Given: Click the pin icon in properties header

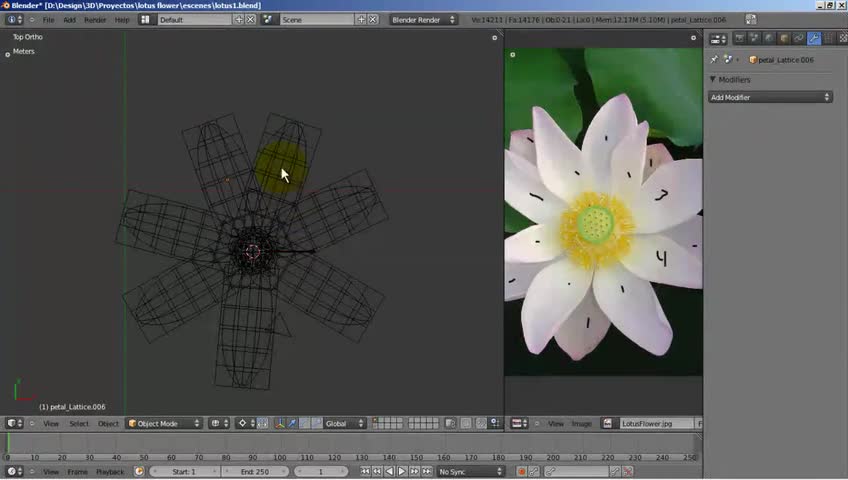Looking at the screenshot, I should tap(714, 59).
